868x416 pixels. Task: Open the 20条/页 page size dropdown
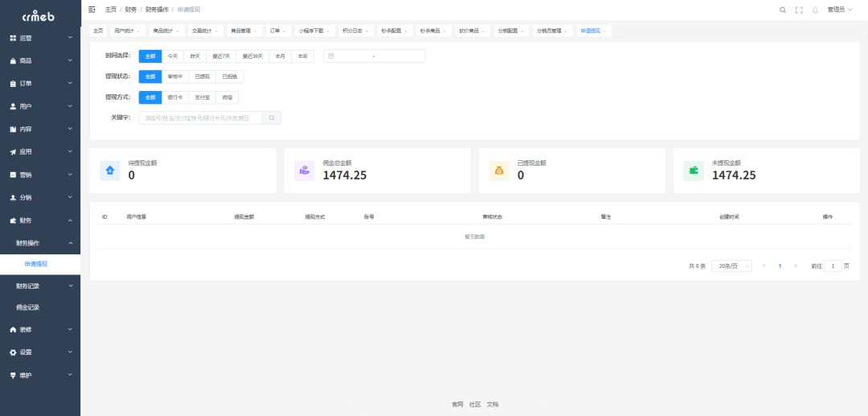731,266
